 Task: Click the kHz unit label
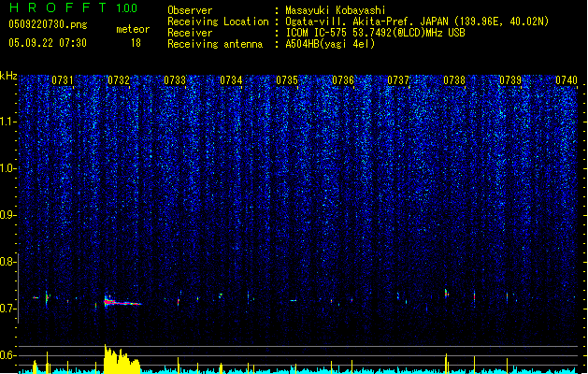pos(8,76)
